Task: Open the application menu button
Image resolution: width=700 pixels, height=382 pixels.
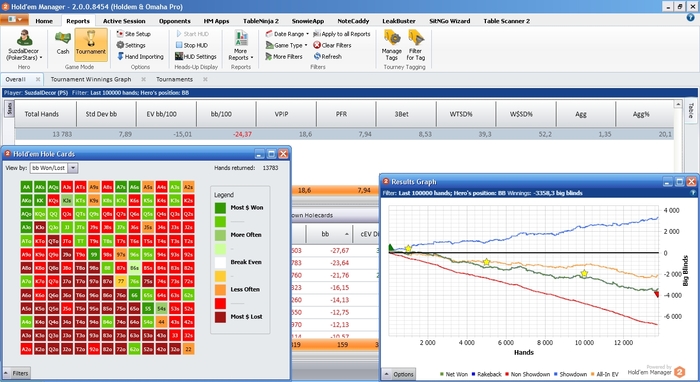Action: click(x=14, y=20)
